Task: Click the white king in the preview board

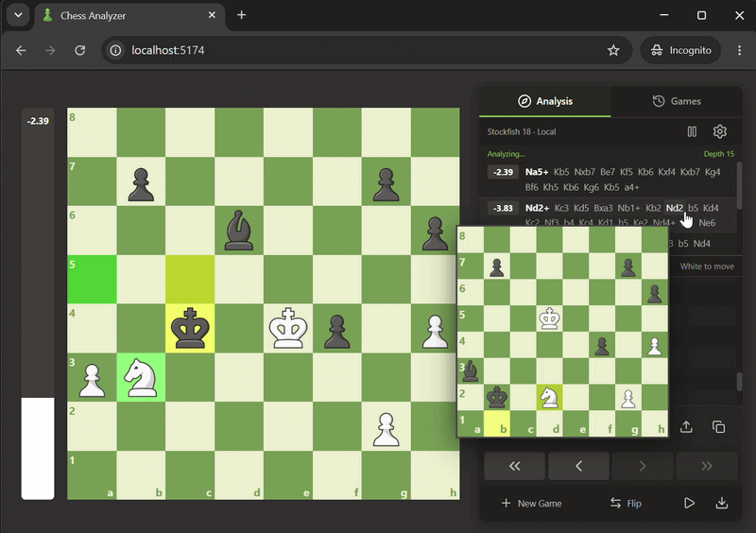Action: pyautogui.click(x=549, y=318)
